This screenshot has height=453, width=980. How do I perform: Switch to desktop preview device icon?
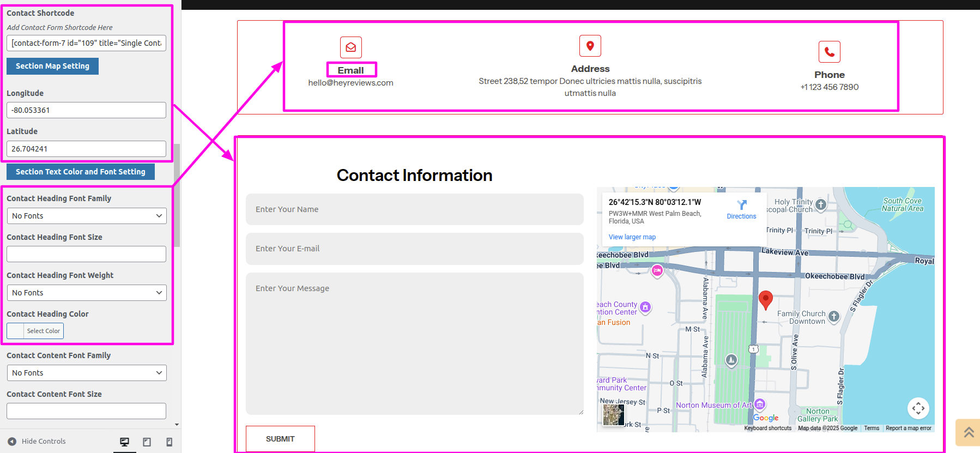tap(124, 442)
